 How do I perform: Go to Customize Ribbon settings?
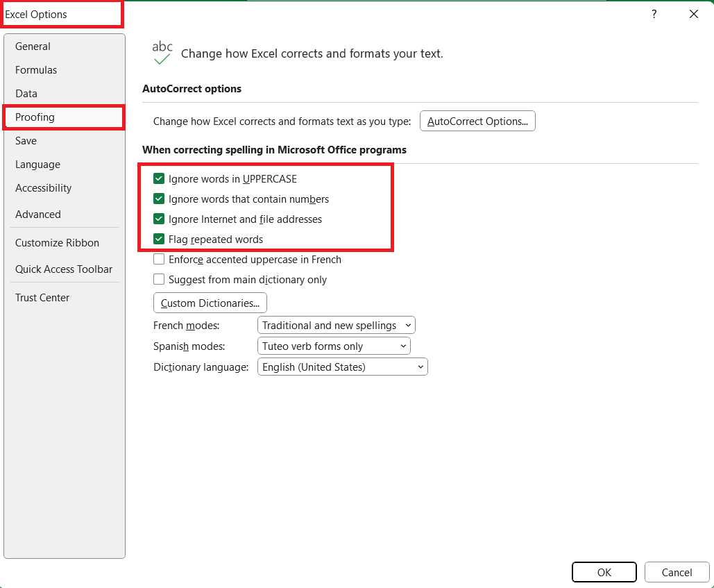click(x=65, y=243)
